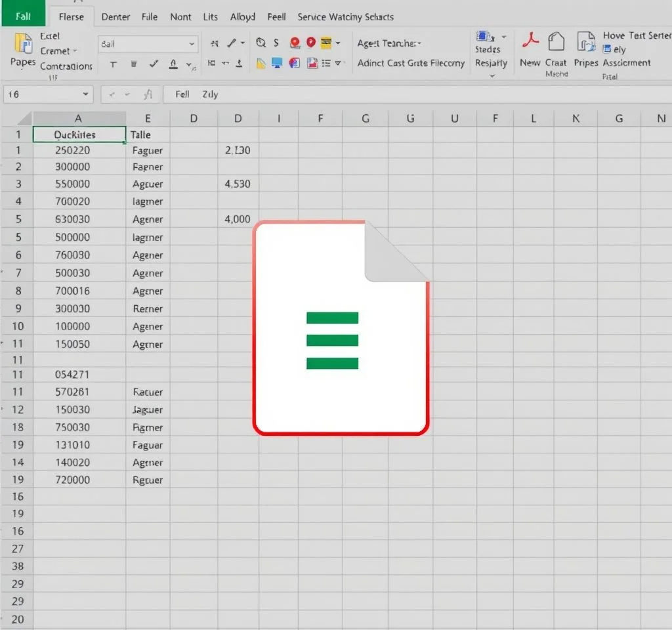
Task: Select the cell with value 4,000
Action: coord(238,219)
